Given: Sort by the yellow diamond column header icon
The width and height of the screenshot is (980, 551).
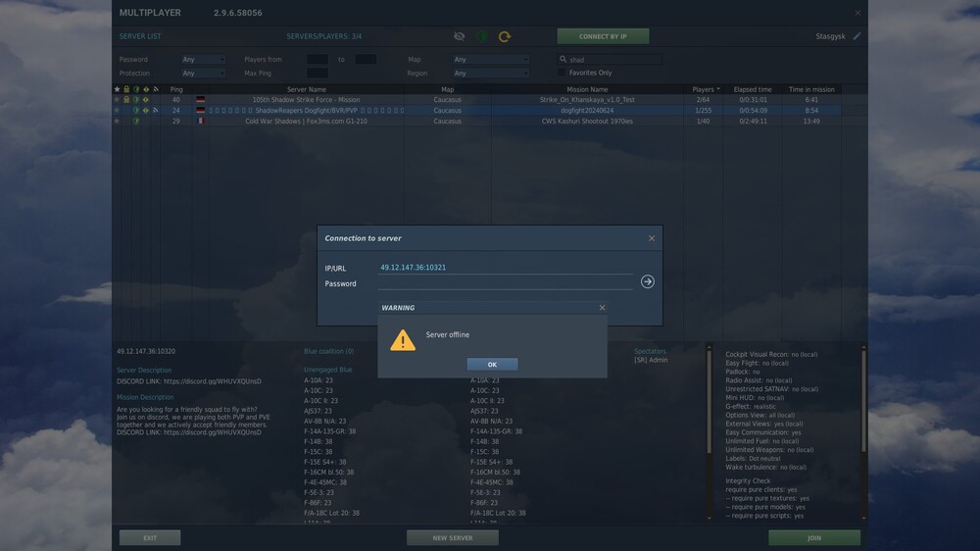Looking at the screenshot, I should pos(146,89).
